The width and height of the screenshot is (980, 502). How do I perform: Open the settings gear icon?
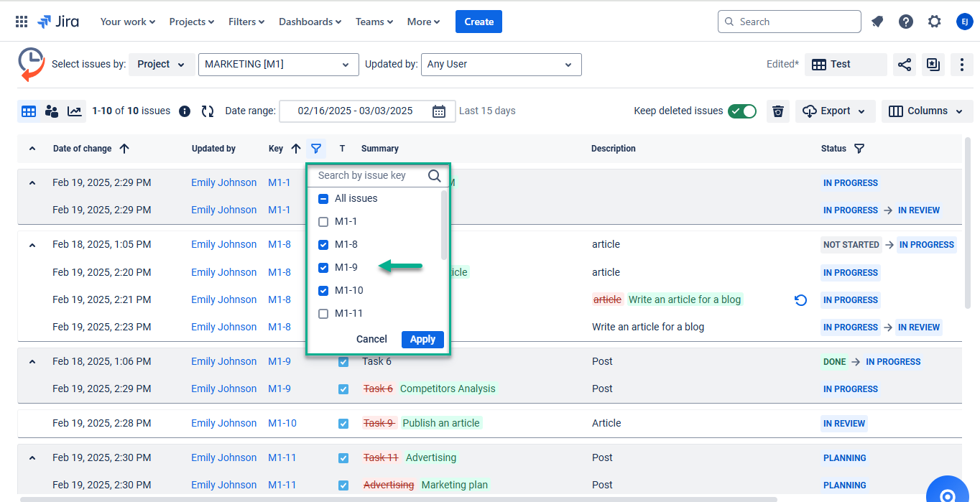point(934,22)
